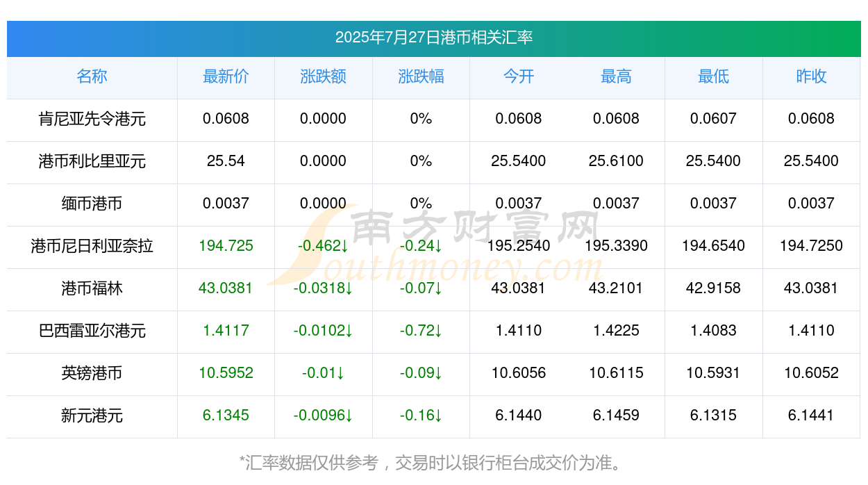The height and width of the screenshot is (485, 868).
Task: Click the percent change -0.16↓
Action: click(421, 416)
